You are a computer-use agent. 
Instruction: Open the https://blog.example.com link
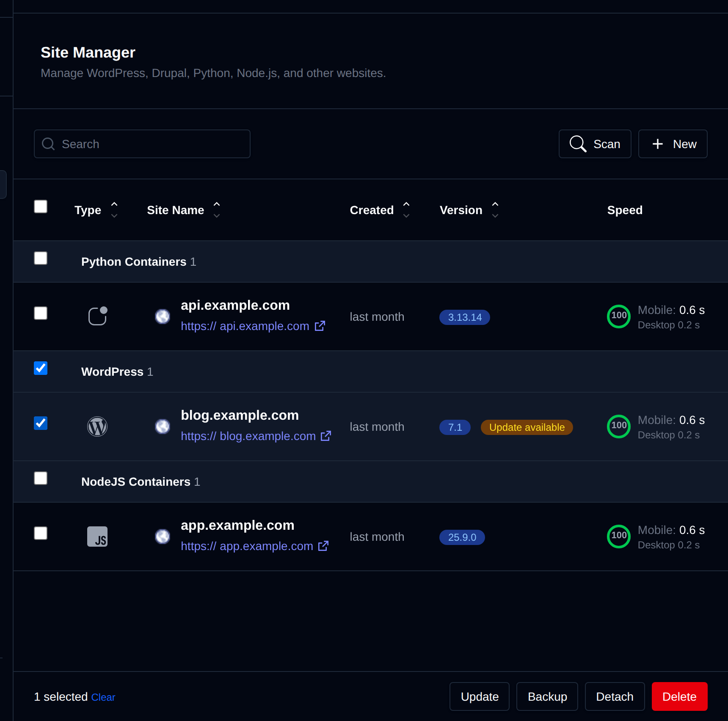[248, 436]
